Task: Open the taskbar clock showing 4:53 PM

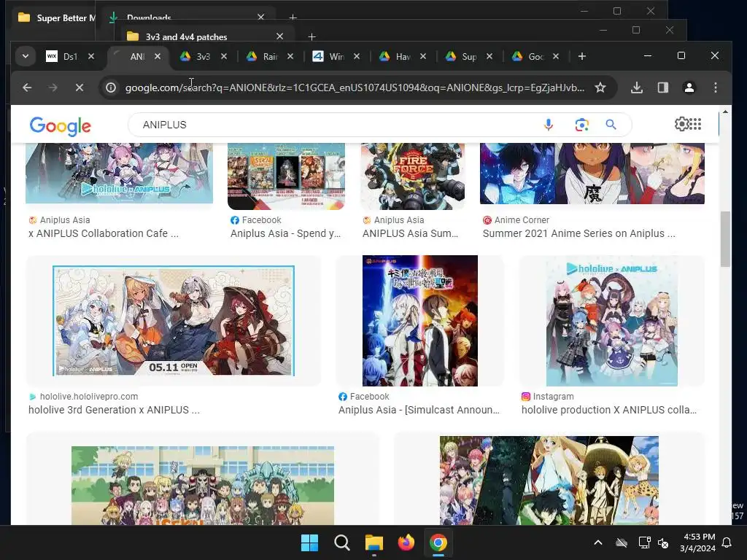Action: pyautogui.click(x=697, y=542)
